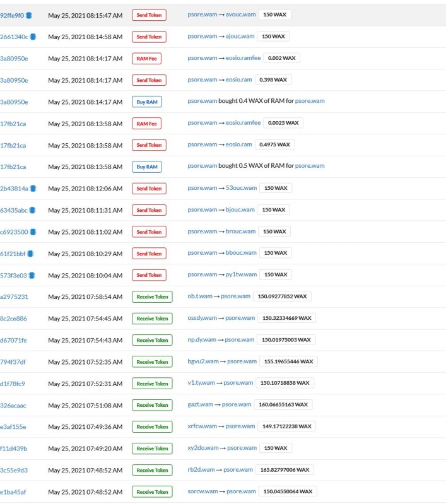The image size is (446, 504).
Task: Open account avouc.wam
Action: click(x=240, y=15)
